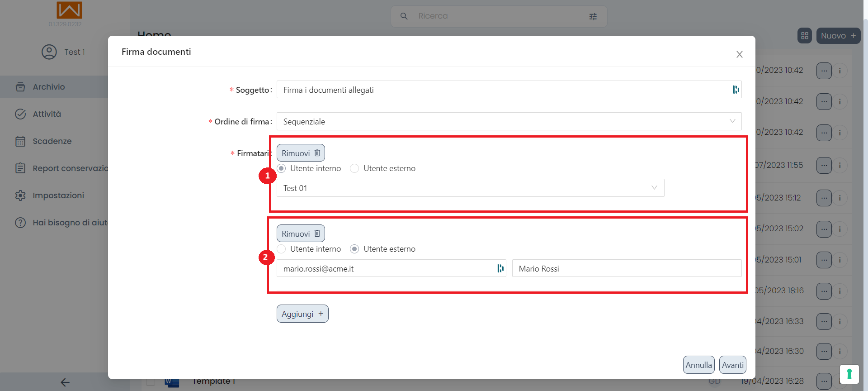Open Archivio in the sidebar
This screenshot has width=868, height=391.
[x=54, y=87]
